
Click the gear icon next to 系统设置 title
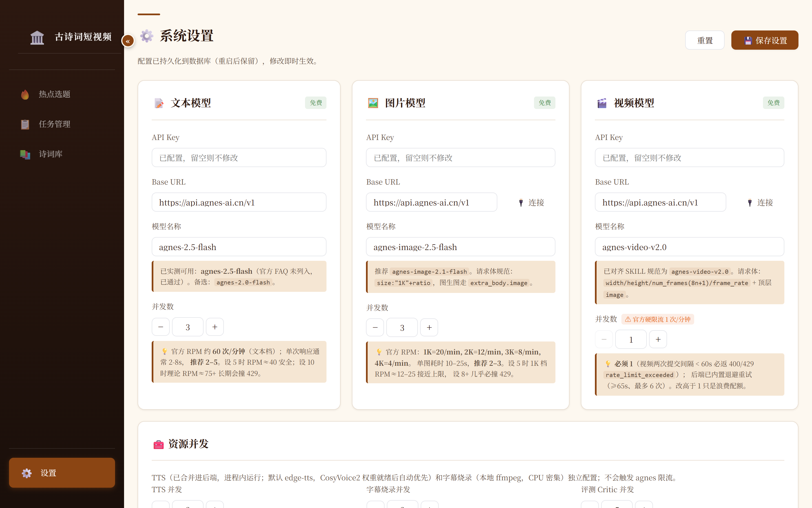(147, 36)
